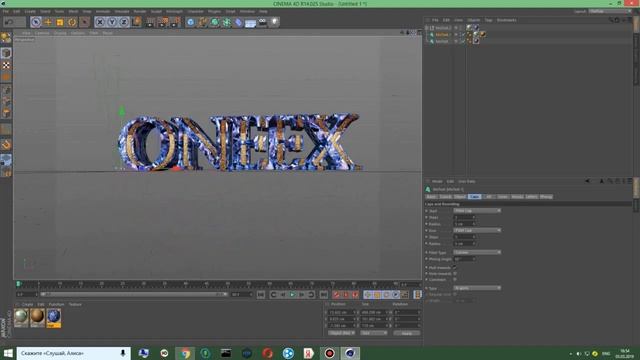The height and width of the screenshot is (360, 640).
Task: Toggle the Hull Inwards checkbox
Action: (x=455, y=267)
